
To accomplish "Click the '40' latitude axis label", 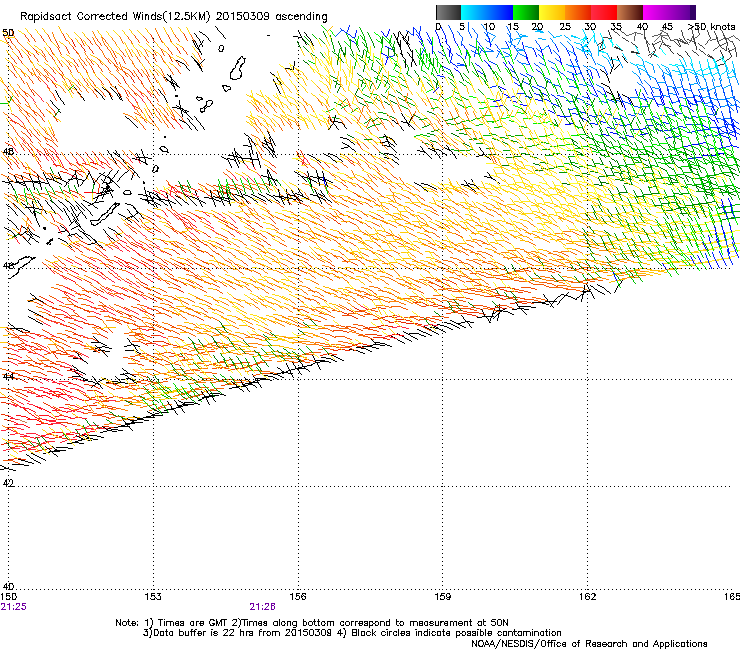I will pyautogui.click(x=8, y=586).
